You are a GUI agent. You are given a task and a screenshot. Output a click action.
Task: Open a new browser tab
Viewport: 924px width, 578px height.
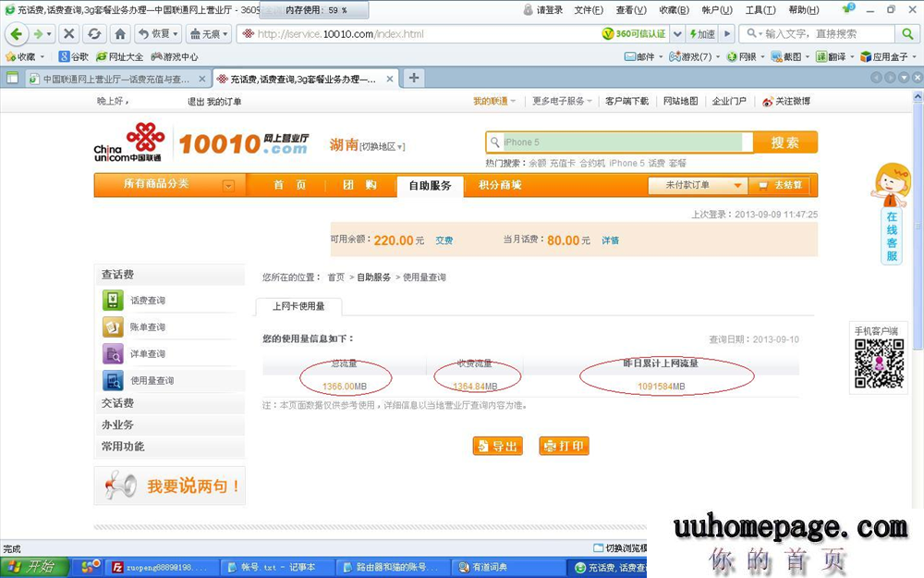click(x=414, y=78)
